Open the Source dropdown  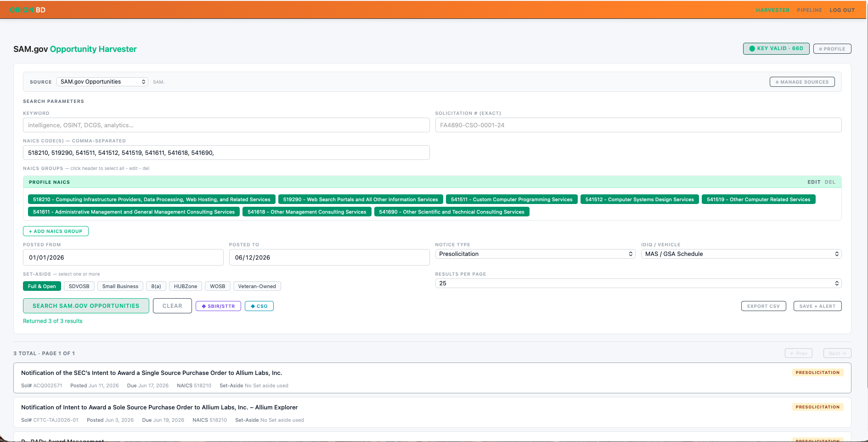pyautogui.click(x=102, y=82)
